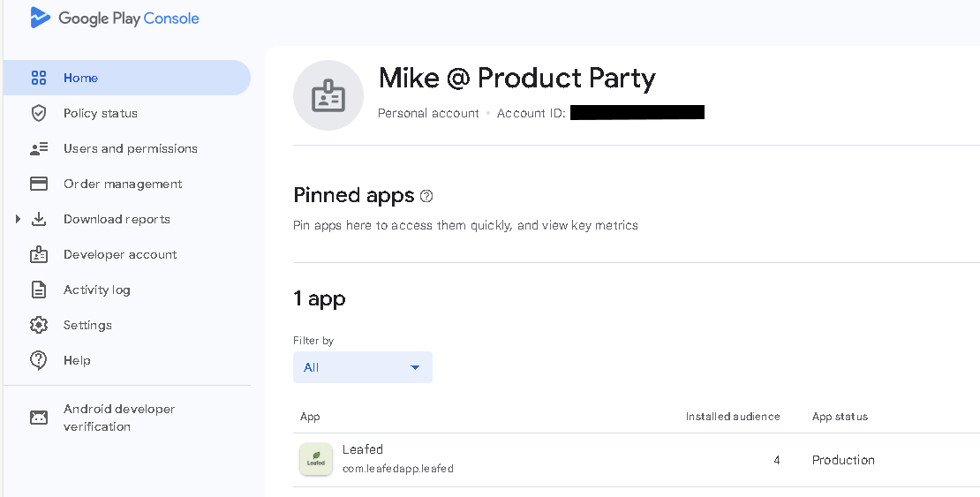Open the Leafed app name link

(363, 448)
